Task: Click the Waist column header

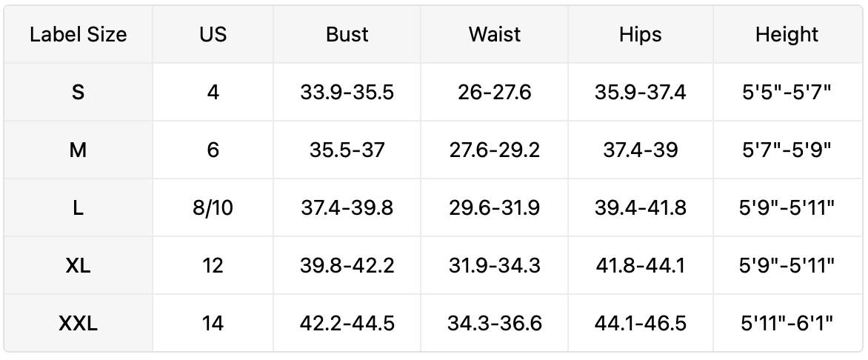Action: click(494, 35)
